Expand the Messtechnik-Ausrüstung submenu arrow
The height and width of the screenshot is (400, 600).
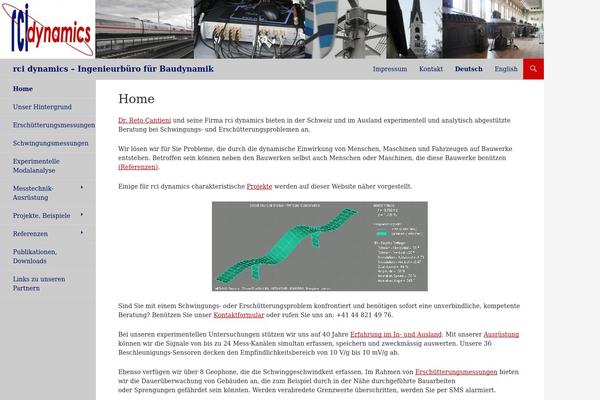pos(82,188)
